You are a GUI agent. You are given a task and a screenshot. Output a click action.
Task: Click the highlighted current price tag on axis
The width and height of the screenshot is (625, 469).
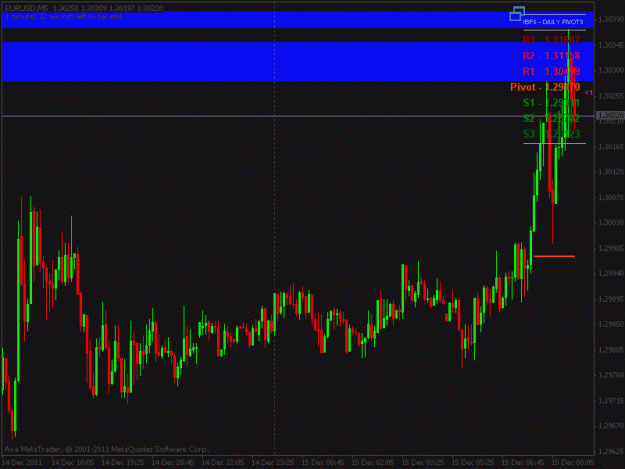pos(610,115)
